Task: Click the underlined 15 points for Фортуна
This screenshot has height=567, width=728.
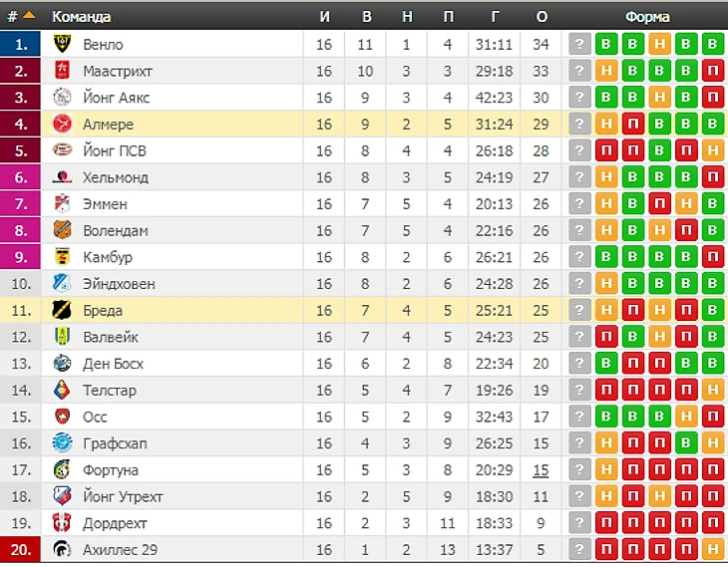Action: (x=541, y=470)
